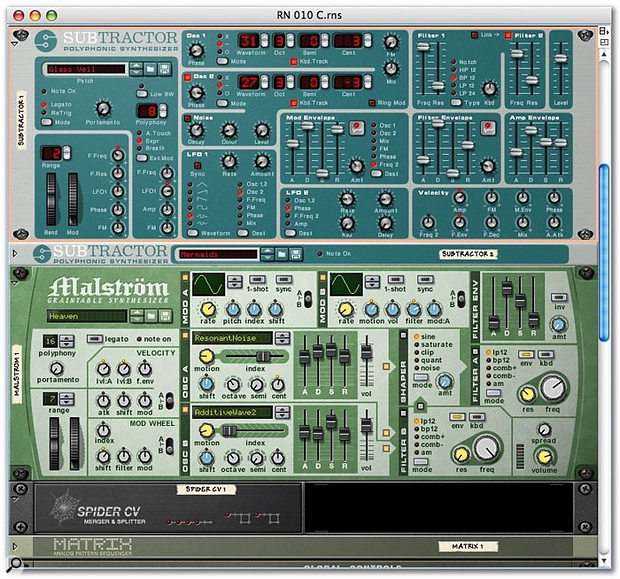Click the Malström Mod B waveform display
The height and width of the screenshot is (579, 620).
click(346, 284)
